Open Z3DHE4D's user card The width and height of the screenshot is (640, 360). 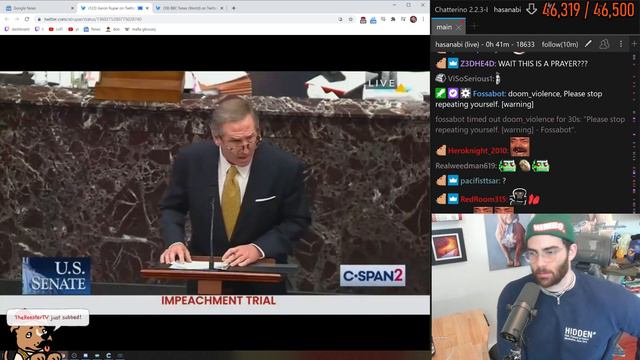[478, 64]
